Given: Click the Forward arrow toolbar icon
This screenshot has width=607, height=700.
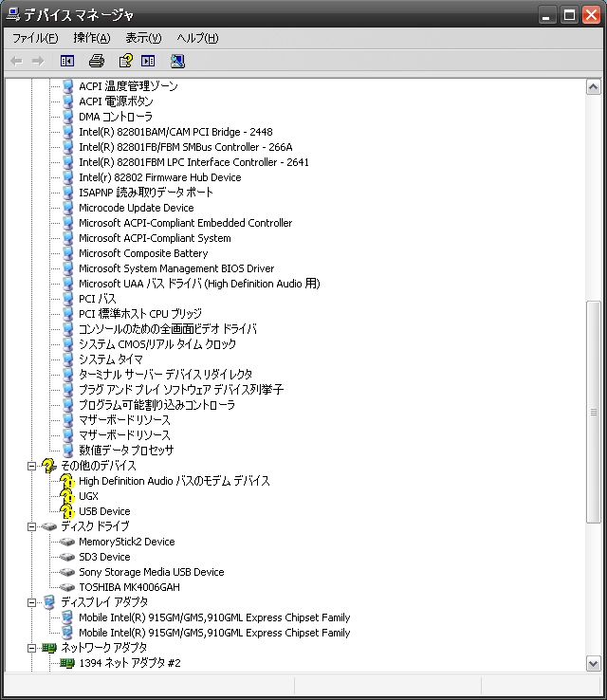Looking at the screenshot, I should 38,61.
